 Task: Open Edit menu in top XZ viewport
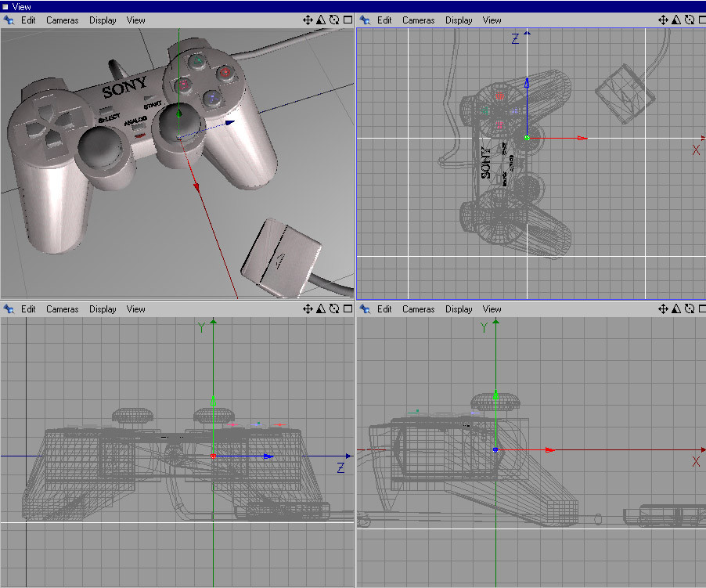pyautogui.click(x=384, y=20)
